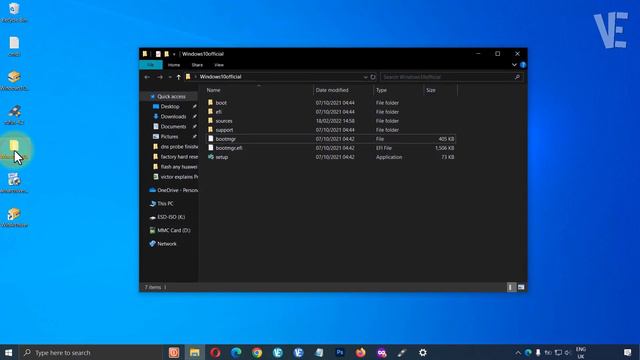Screen dimensions: 640x360
Task: Click the 1,506 KB size cell
Action: coord(444,148)
